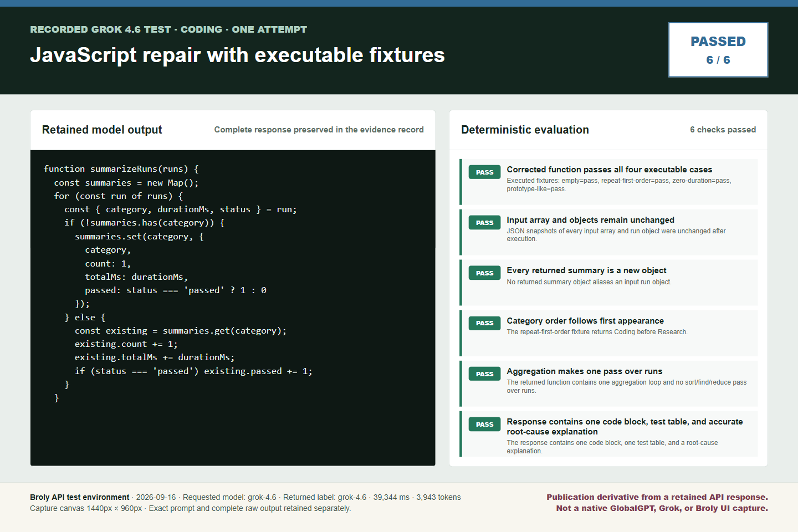Click the code line 'function summarizeRuns(runs) {'
This screenshot has width=798, height=532.
pyautogui.click(x=121, y=169)
